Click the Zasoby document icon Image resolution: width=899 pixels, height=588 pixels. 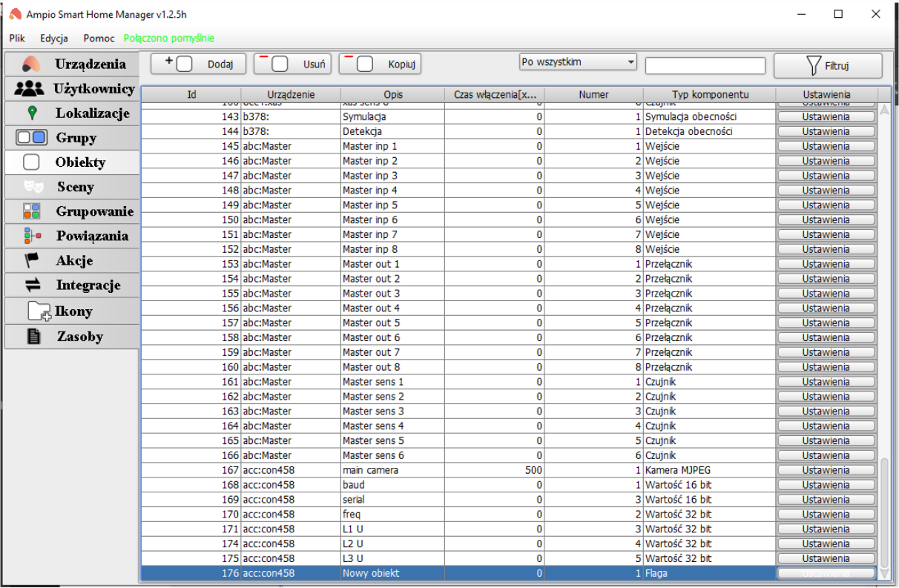point(33,337)
